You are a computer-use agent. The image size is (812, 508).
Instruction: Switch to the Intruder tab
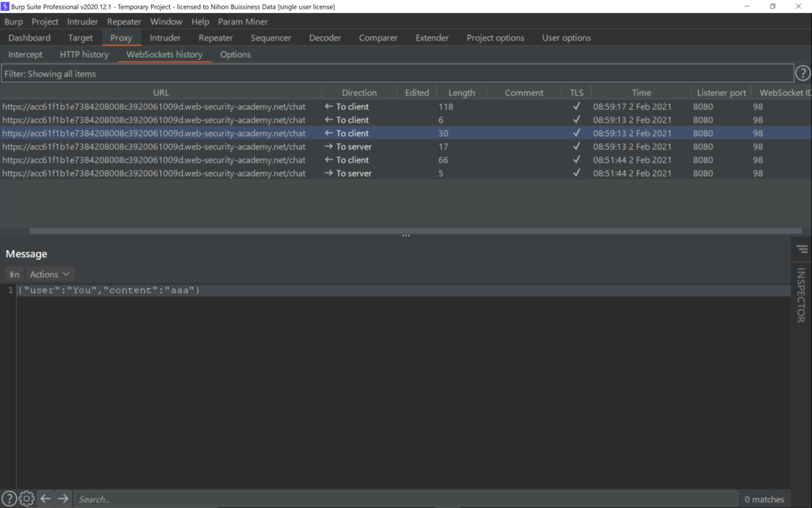(x=165, y=38)
